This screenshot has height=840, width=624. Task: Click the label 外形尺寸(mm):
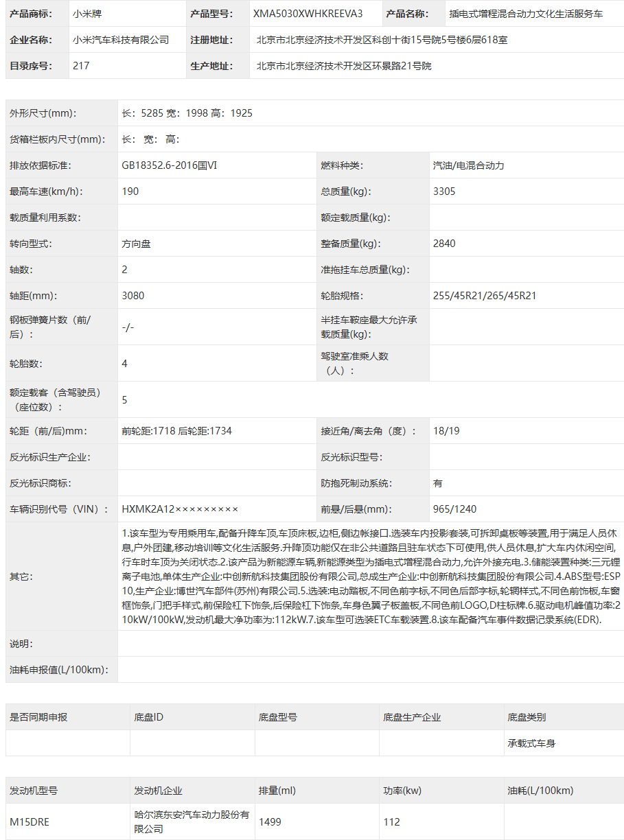(x=43, y=113)
